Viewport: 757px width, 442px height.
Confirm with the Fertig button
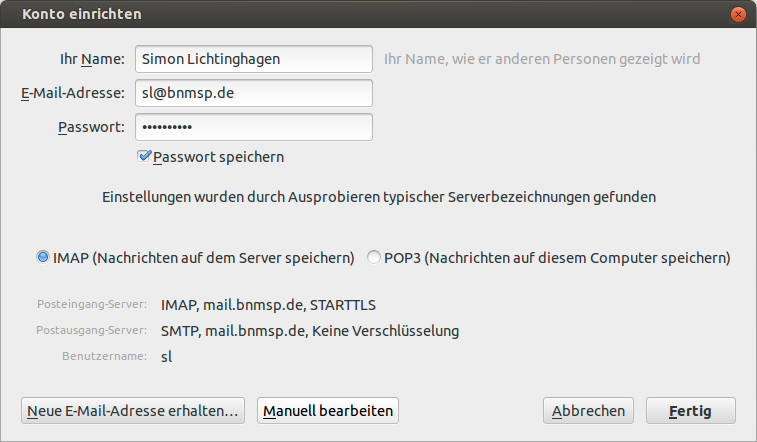[690, 411]
